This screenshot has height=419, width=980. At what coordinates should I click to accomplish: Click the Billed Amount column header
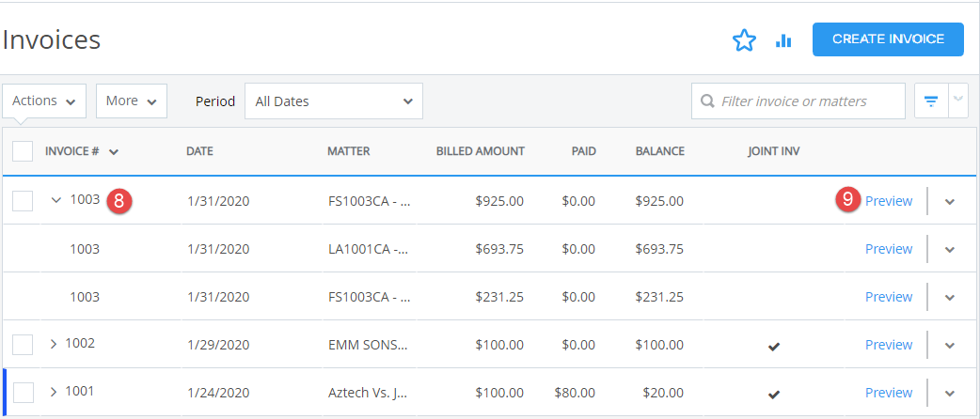click(480, 151)
